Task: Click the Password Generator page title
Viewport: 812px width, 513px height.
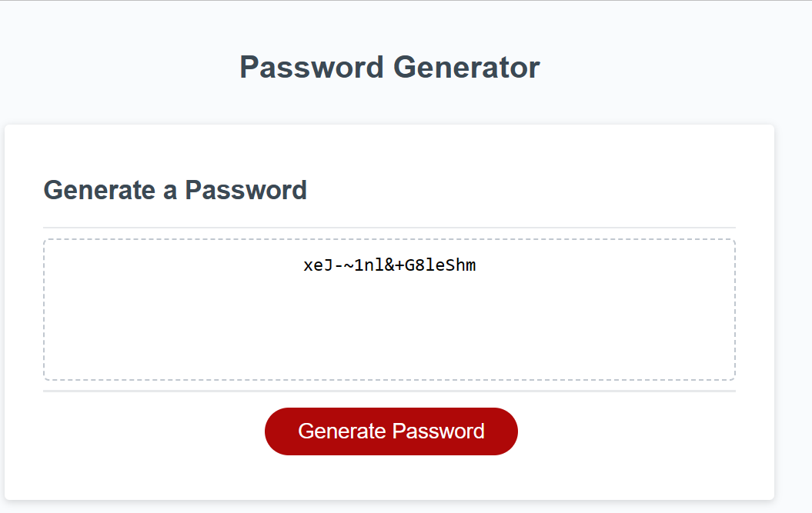Action: click(x=389, y=68)
